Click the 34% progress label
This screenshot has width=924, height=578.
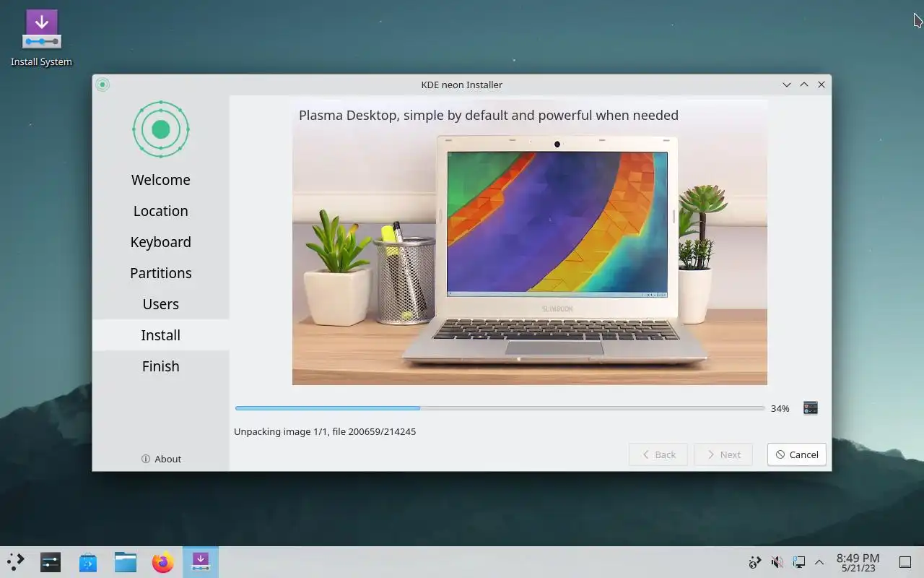780,408
